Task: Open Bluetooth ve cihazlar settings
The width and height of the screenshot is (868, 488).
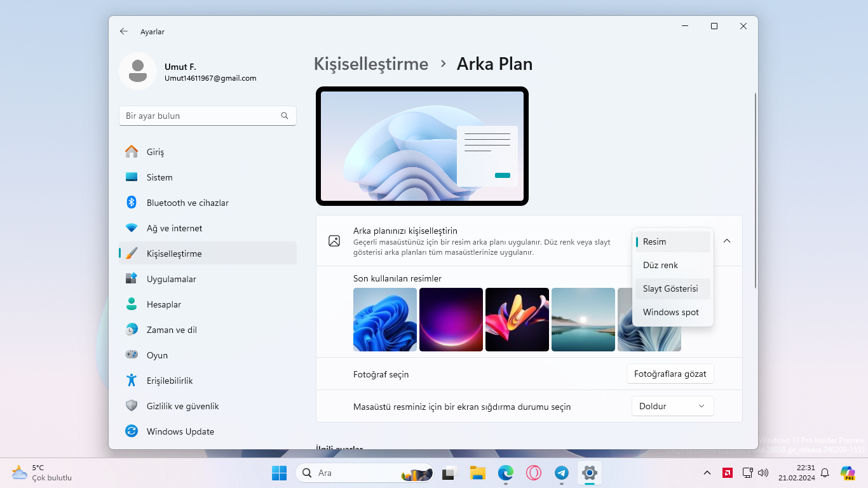Action: 208,203
